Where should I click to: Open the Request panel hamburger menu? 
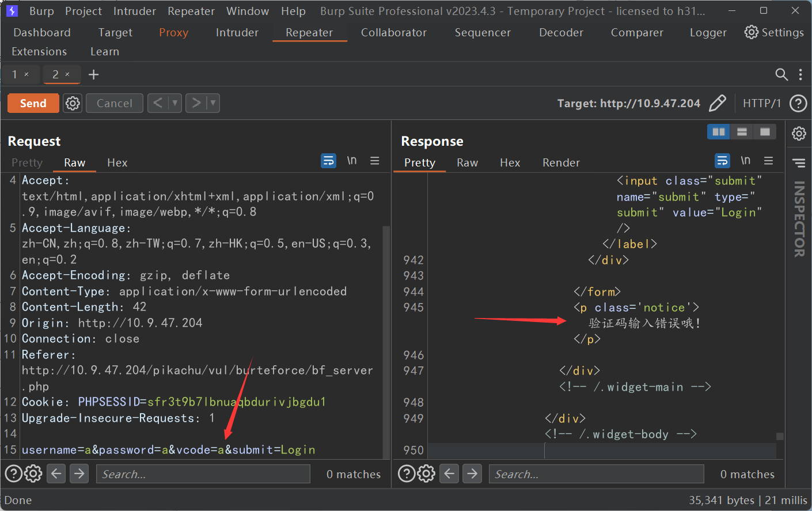pos(375,161)
